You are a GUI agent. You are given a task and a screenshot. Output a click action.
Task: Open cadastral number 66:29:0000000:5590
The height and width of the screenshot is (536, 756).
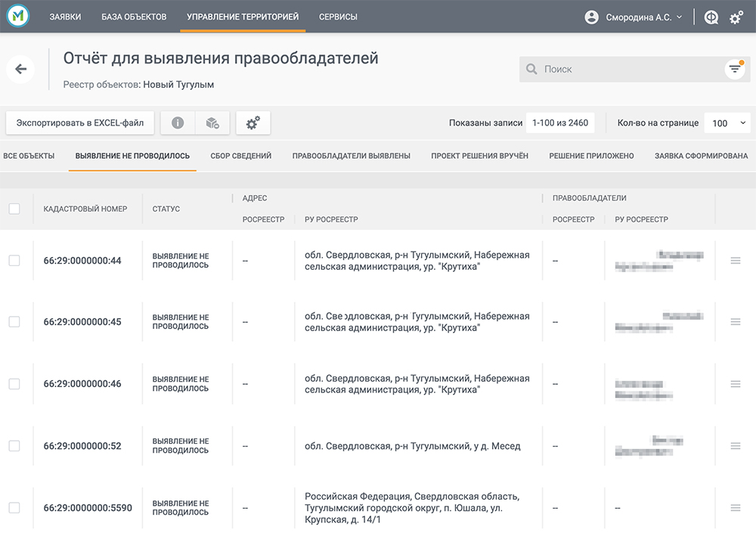88,508
